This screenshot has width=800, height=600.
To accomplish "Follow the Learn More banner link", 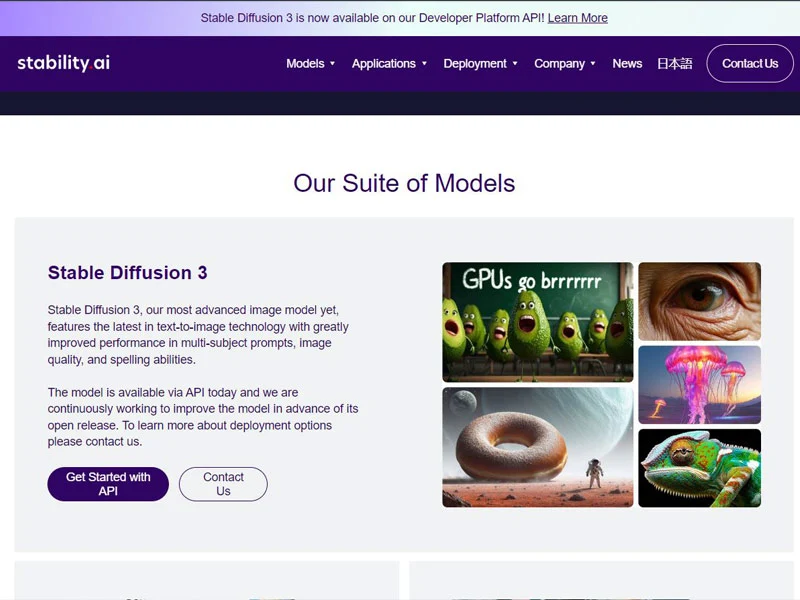I will 578,18.
